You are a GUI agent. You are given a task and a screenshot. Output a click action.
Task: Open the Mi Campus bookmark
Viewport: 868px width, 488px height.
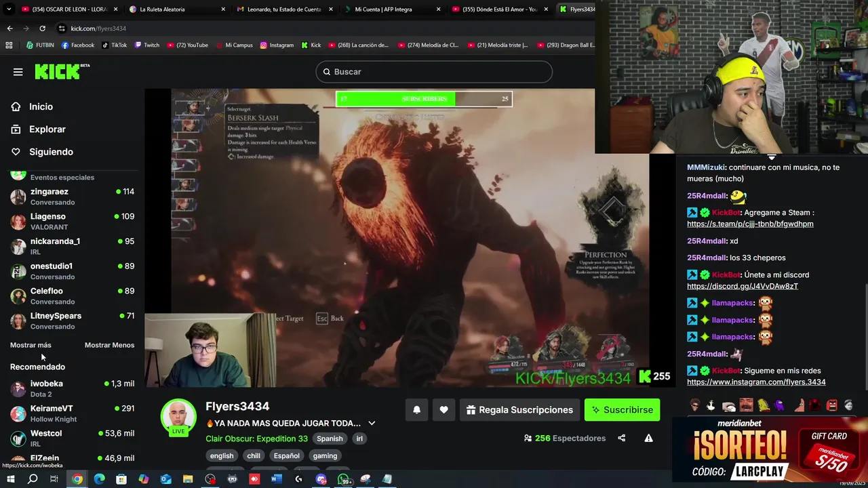(235, 45)
